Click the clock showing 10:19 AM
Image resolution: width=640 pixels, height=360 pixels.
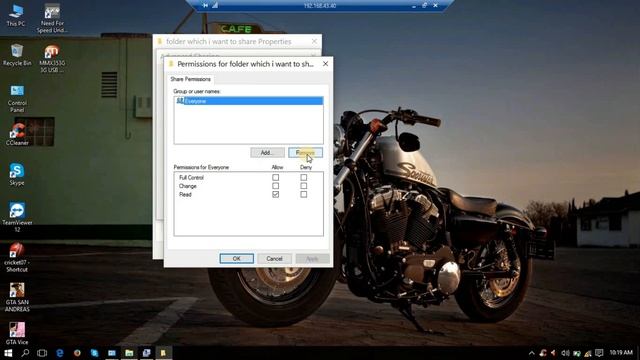tap(621, 353)
